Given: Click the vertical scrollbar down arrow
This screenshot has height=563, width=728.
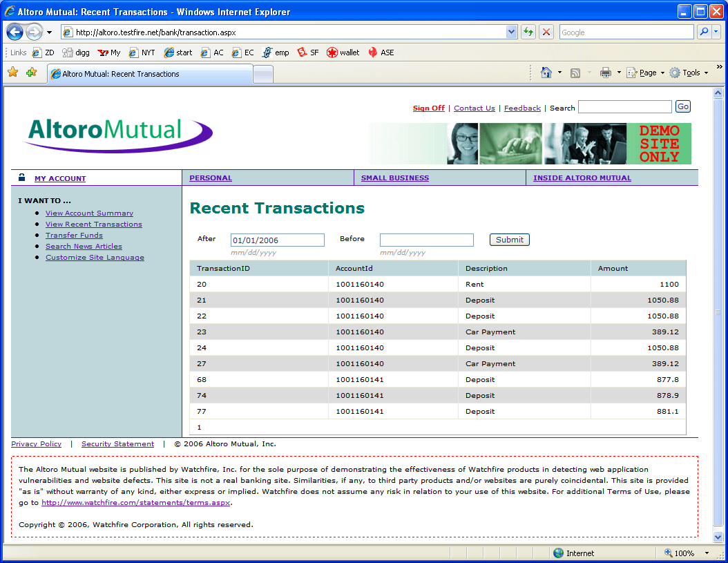Looking at the screenshot, I should (x=718, y=537).
